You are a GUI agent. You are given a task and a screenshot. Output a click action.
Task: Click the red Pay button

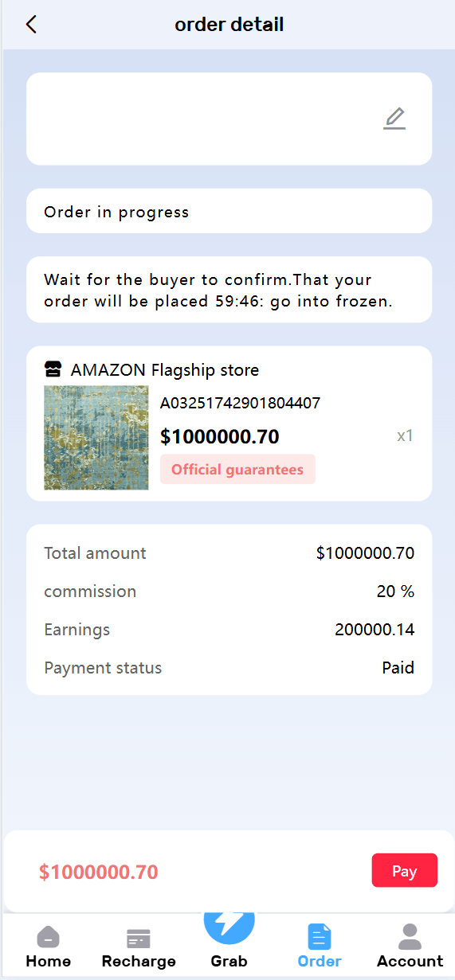[x=405, y=870]
